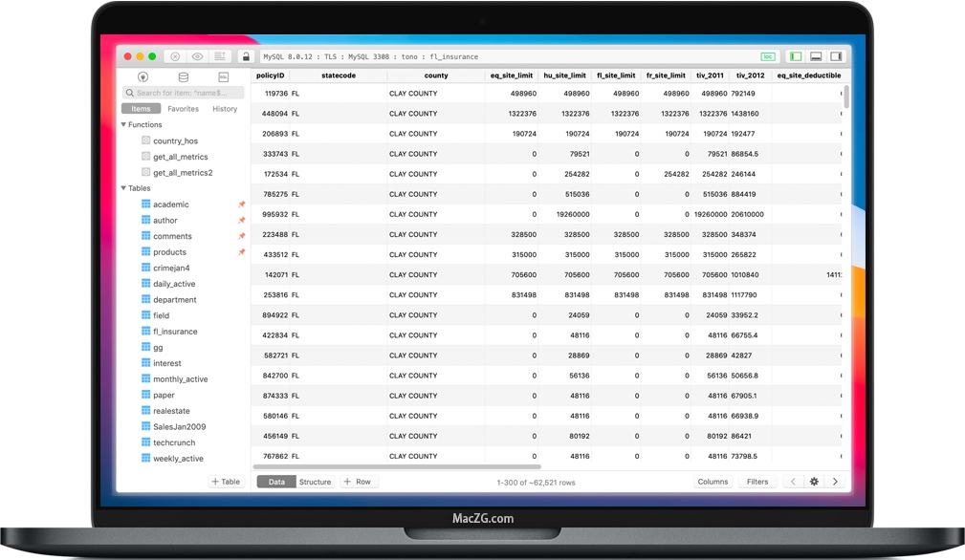965x560 pixels.
Task: Click the lock icon showing the TLS connection
Action: [247, 57]
